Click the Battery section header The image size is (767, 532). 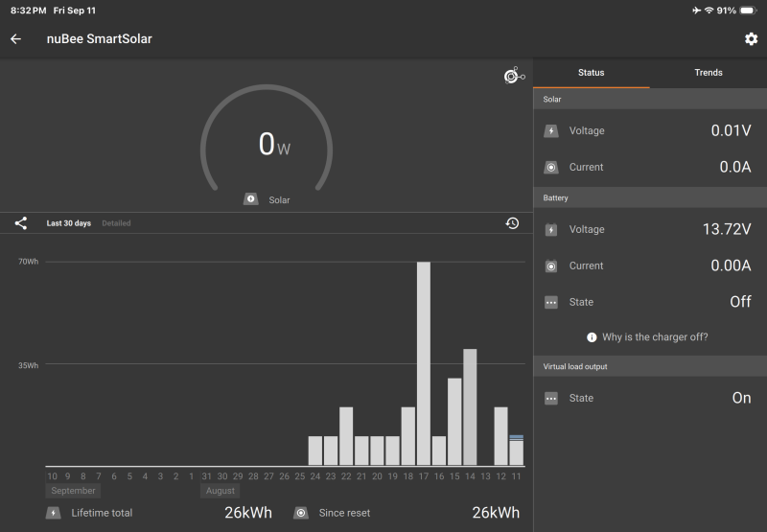(x=650, y=198)
